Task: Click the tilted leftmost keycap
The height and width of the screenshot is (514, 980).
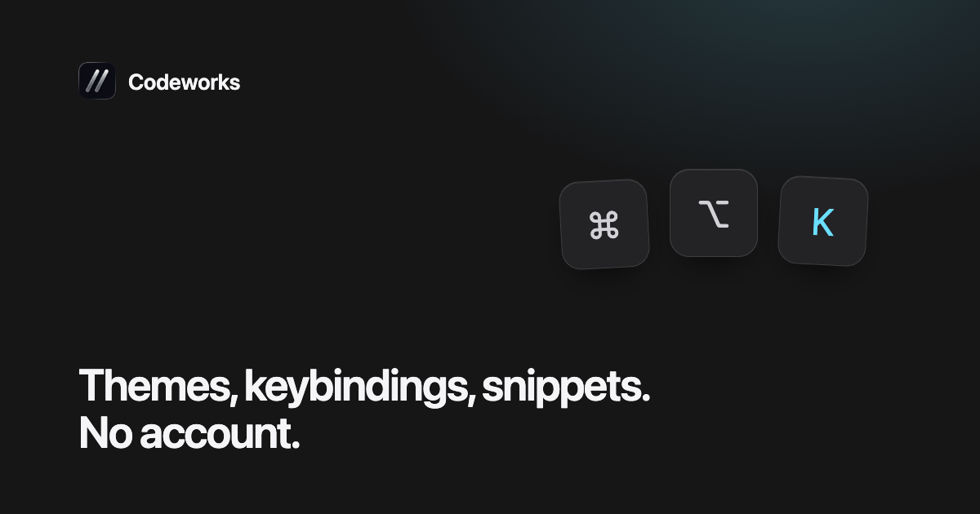Action: [x=604, y=224]
